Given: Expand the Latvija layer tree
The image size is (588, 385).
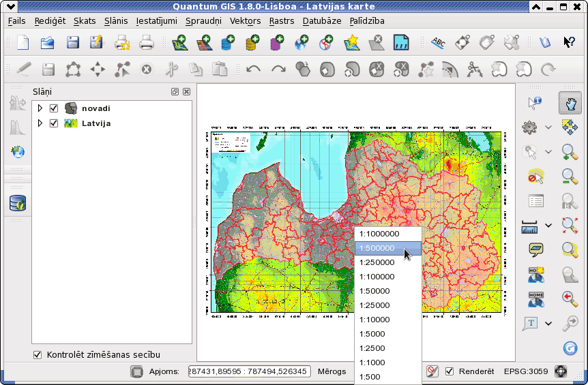Looking at the screenshot, I should click(x=40, y=123).
